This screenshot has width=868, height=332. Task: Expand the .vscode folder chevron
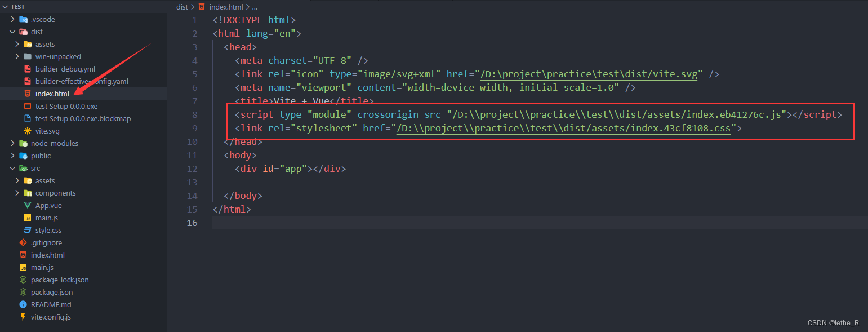pyautogui.click(x=12, y=19)
